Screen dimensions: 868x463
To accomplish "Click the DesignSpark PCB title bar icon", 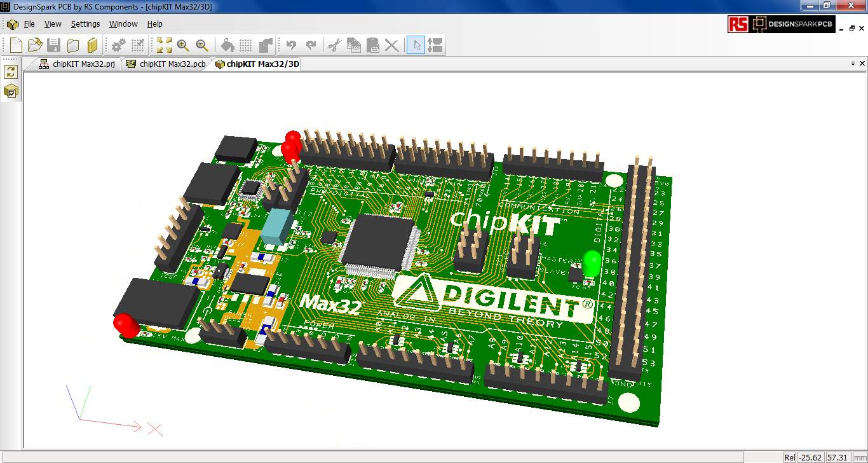I will (x=5, y=6).
